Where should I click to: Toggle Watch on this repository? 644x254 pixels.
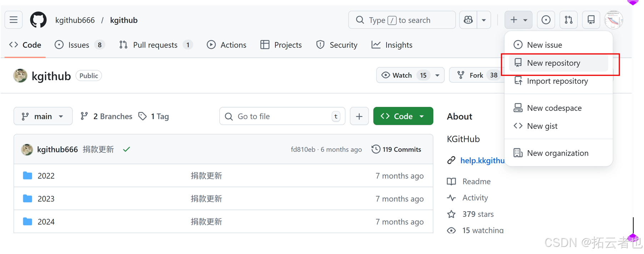(x=397, y=75)
